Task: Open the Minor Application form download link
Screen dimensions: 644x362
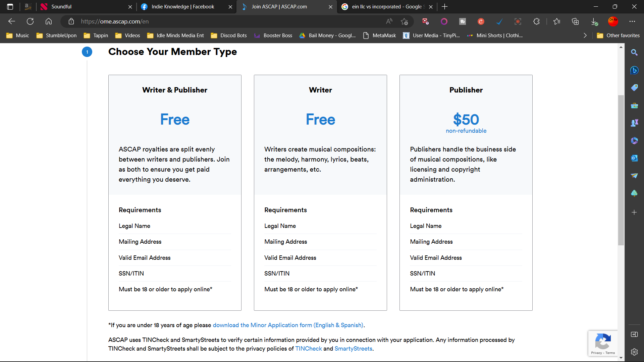Action: pos(288,325)
